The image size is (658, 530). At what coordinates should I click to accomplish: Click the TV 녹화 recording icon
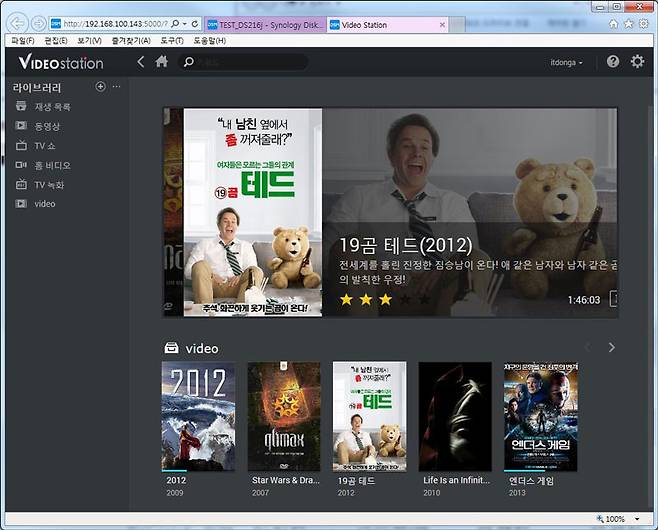click(21, 184)
